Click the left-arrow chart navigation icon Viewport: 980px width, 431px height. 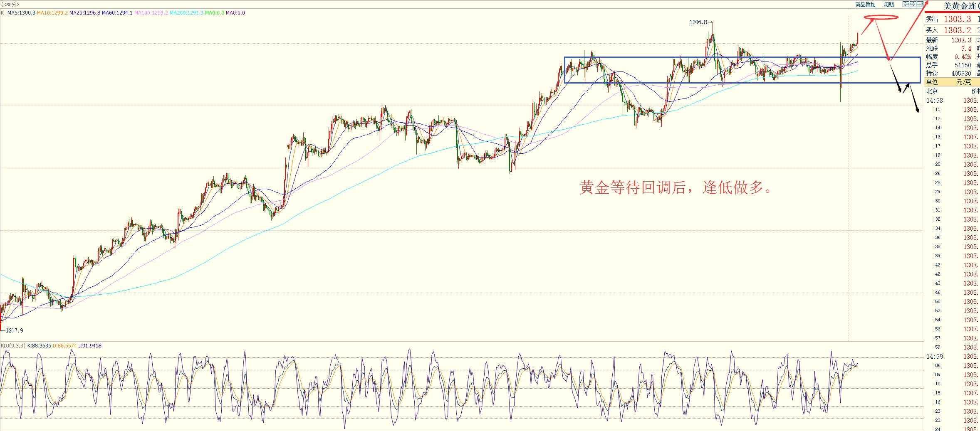pyautogui.click(x=906, y=4)
